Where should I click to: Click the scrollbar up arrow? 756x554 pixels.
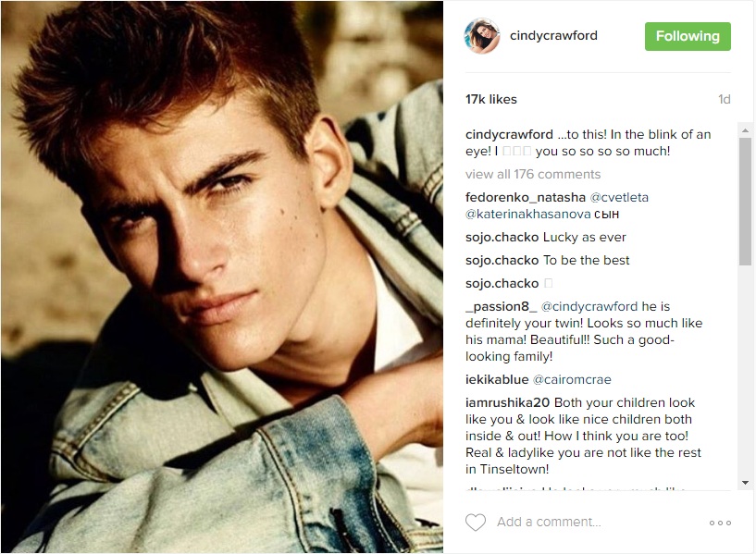point(745,130)
